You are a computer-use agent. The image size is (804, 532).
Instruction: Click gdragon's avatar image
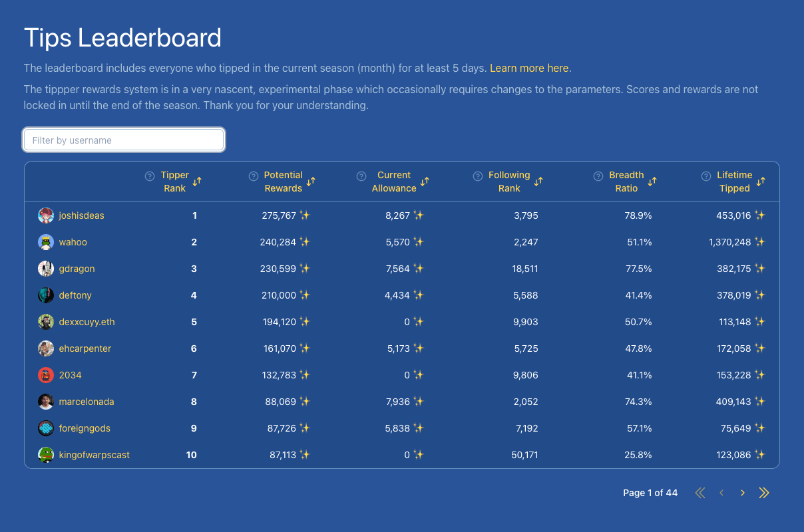[46, 269]
